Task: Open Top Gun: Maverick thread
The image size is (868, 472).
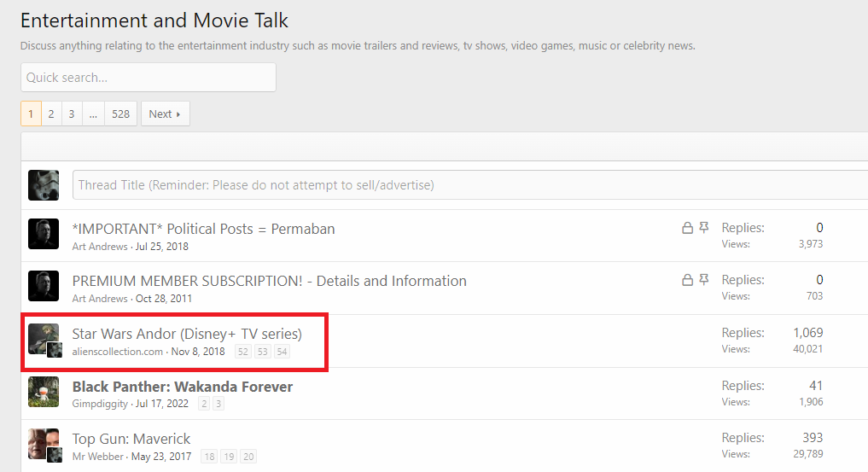Action: click(131, 440)
